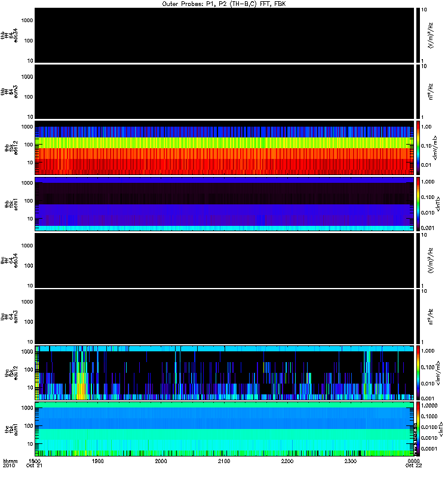
Task: Select the '0000 Oct 22' time tick label
Action: point(413,463)
